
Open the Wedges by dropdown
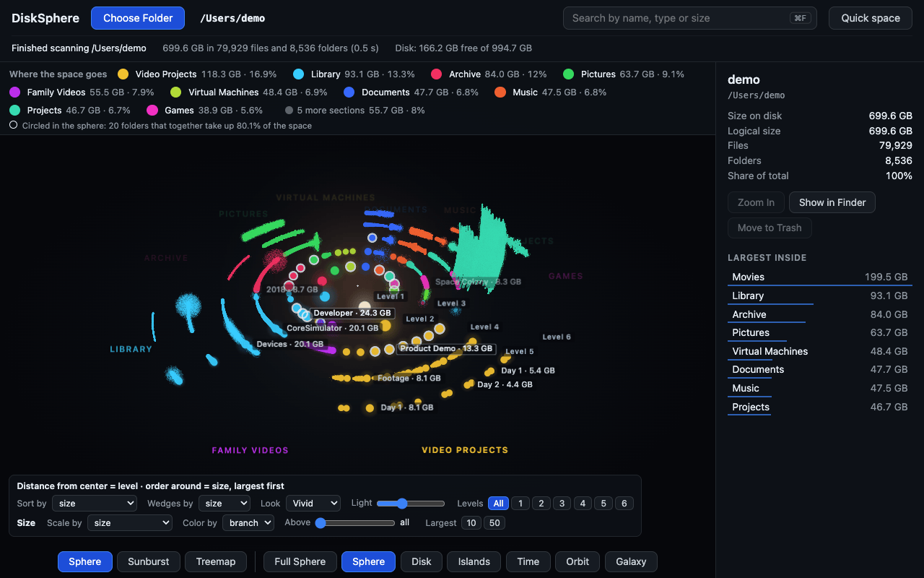[x=224, y=504]
